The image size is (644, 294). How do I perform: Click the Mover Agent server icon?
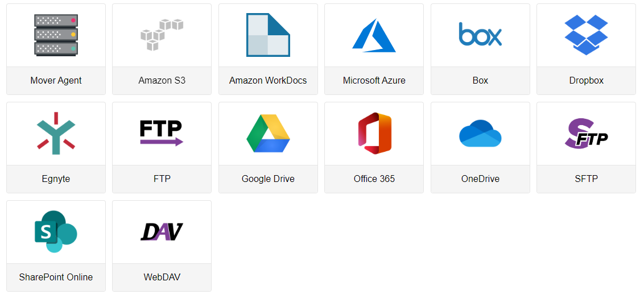pos(56,35)
